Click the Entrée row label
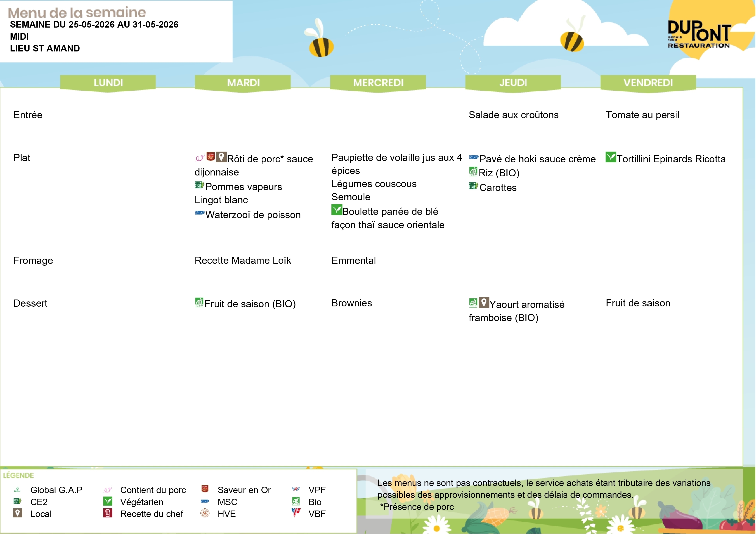This screenshot has width=756, height=534. [x=28, y=115]
